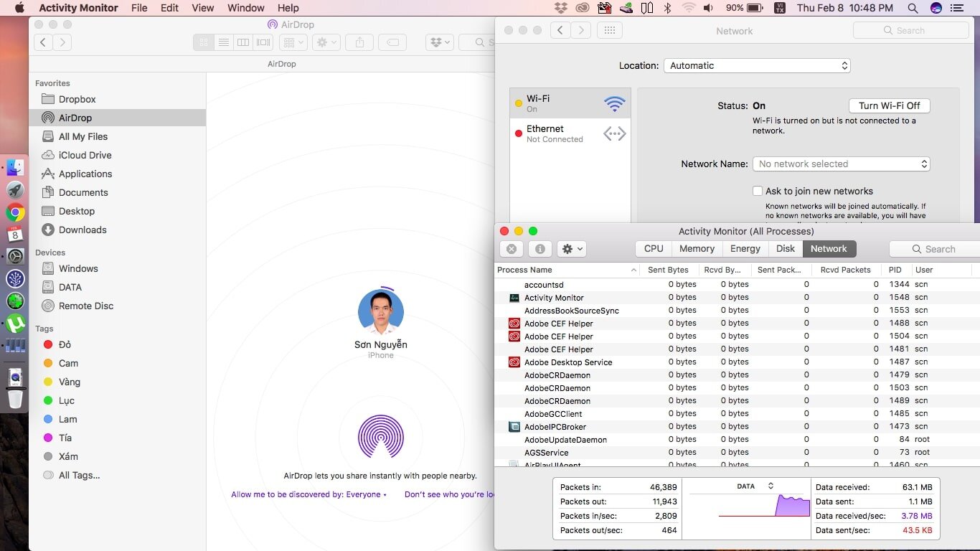Open the Location Automatic dropdown

point(757,65)
